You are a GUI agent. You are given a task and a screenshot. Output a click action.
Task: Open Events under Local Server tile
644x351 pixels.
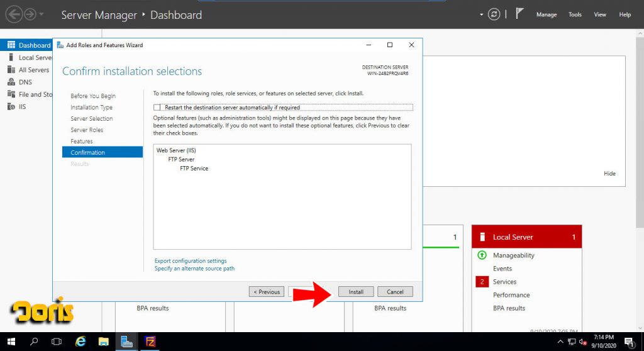502,269
